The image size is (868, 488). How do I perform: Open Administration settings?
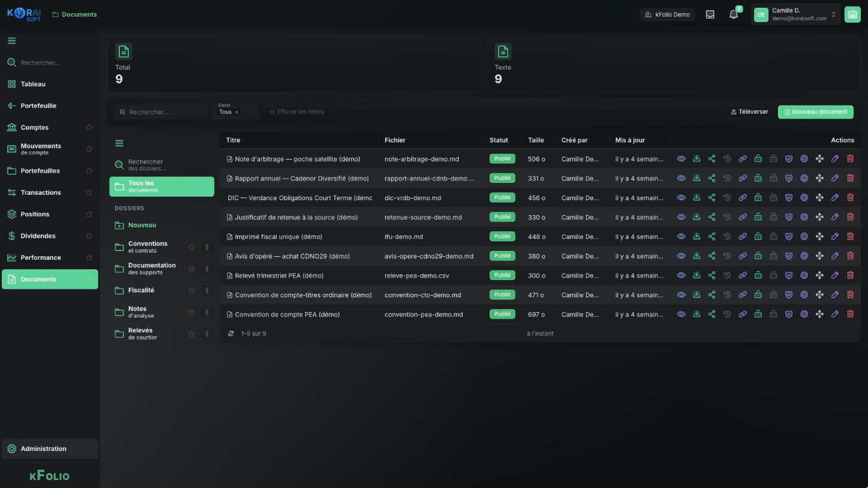[49, 449]
